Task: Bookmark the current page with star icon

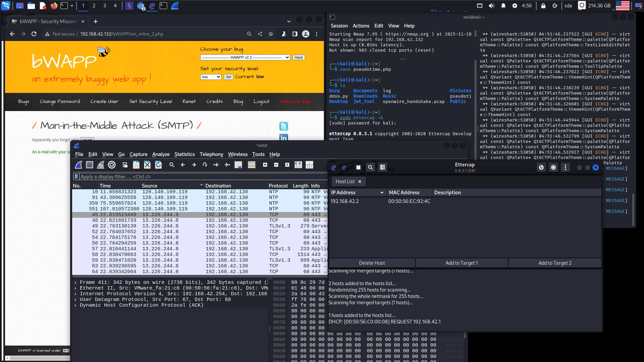Action: tap(270, 34)
